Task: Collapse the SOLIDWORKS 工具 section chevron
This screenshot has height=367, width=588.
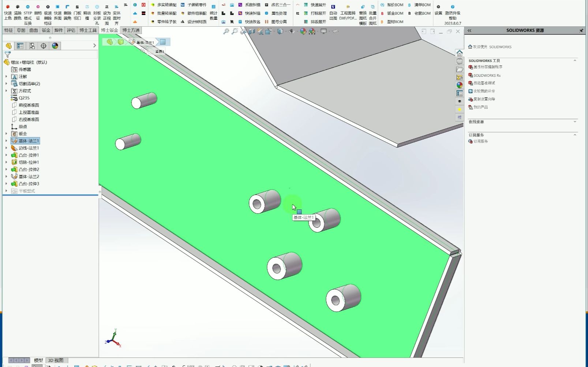Action: coord(576,60)
